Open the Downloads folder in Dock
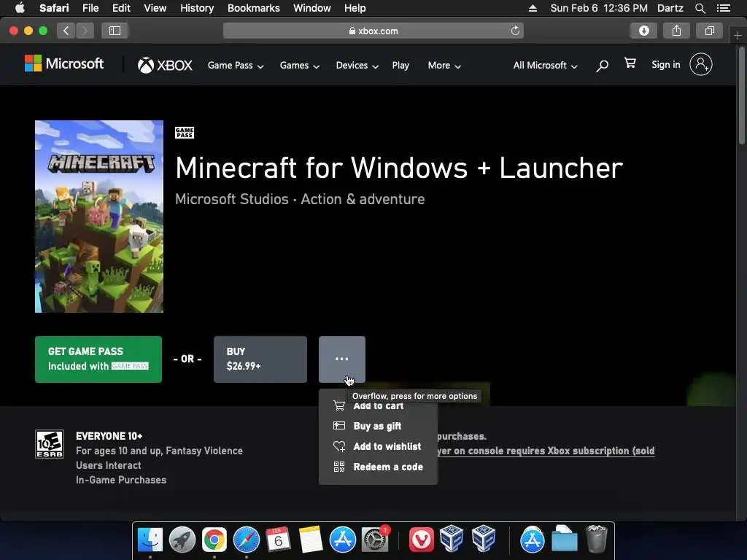This screenshot has width=747, height=560. 564,540
